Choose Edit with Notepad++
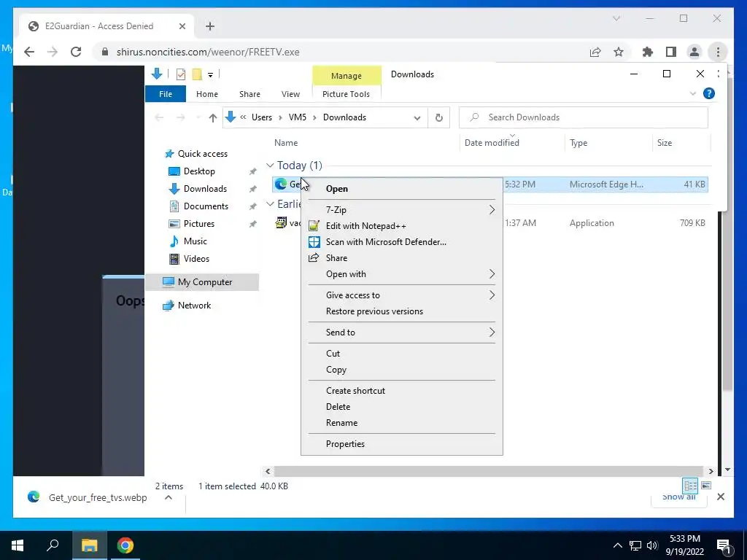Viewport: 747px width, 560px height. pos(402,226)
